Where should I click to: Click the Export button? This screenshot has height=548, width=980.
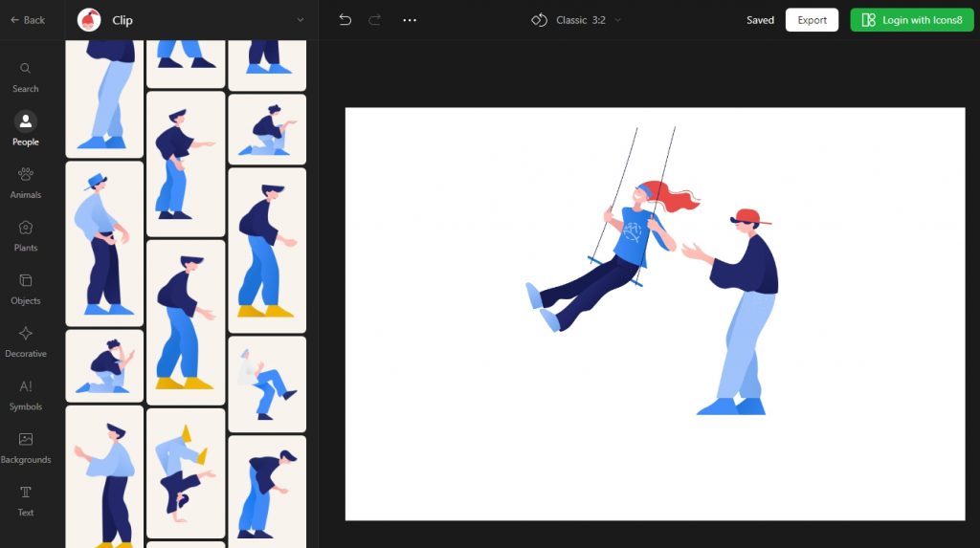812,20
